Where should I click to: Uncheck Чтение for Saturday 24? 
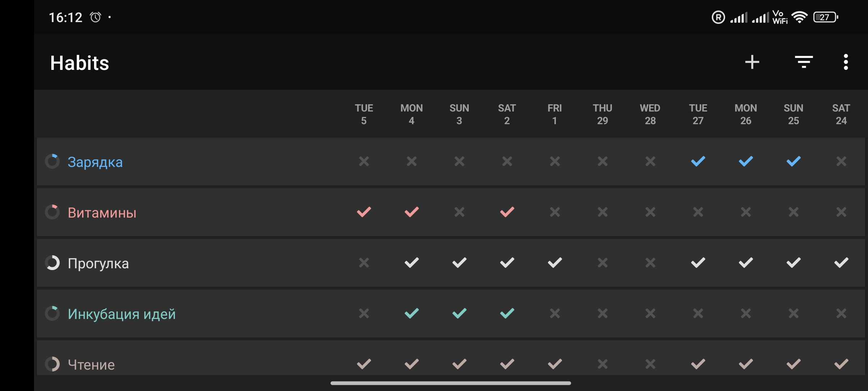tap(841, 364)
